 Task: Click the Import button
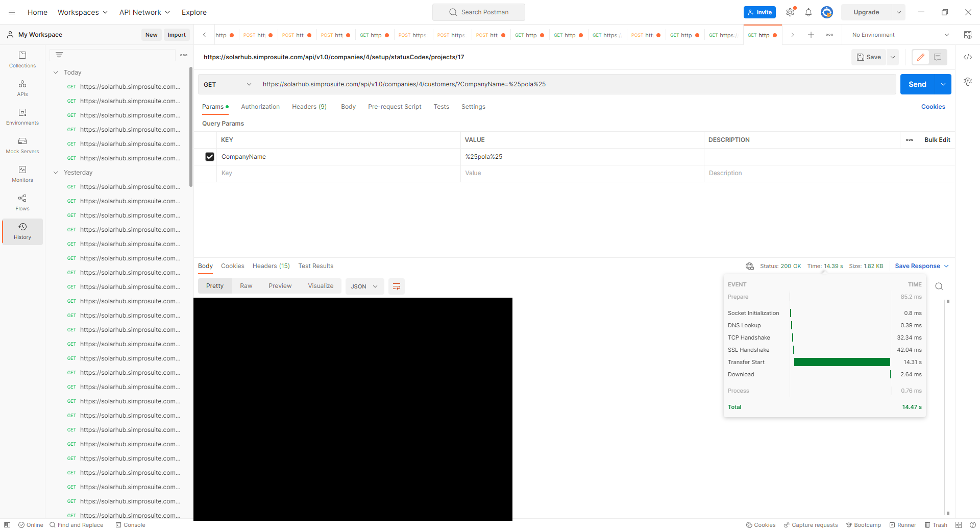177,35
